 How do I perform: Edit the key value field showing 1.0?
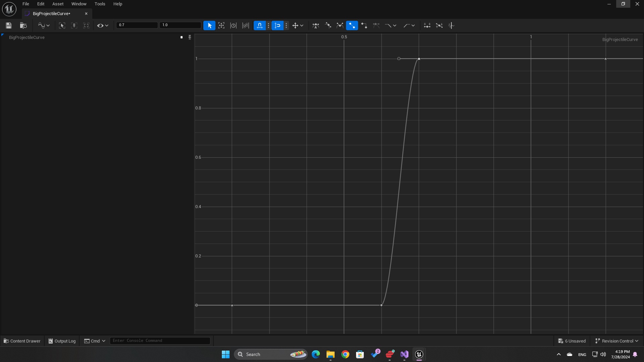[180, 25]
